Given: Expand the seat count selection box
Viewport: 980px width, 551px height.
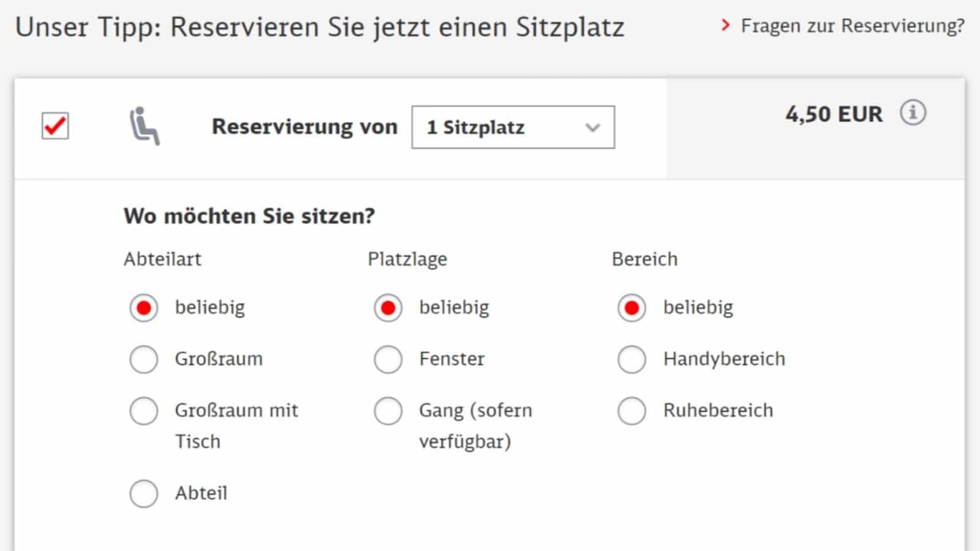Looking at the screenshot, I should pyautogui.click(x=513, y=127).
